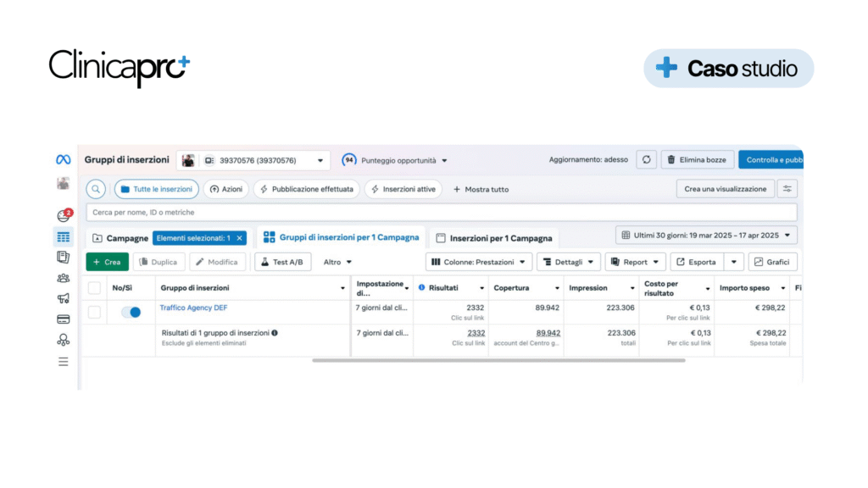Click the Modifica button
The height and width of the screenshot is (488, 868).
[217, 262]
